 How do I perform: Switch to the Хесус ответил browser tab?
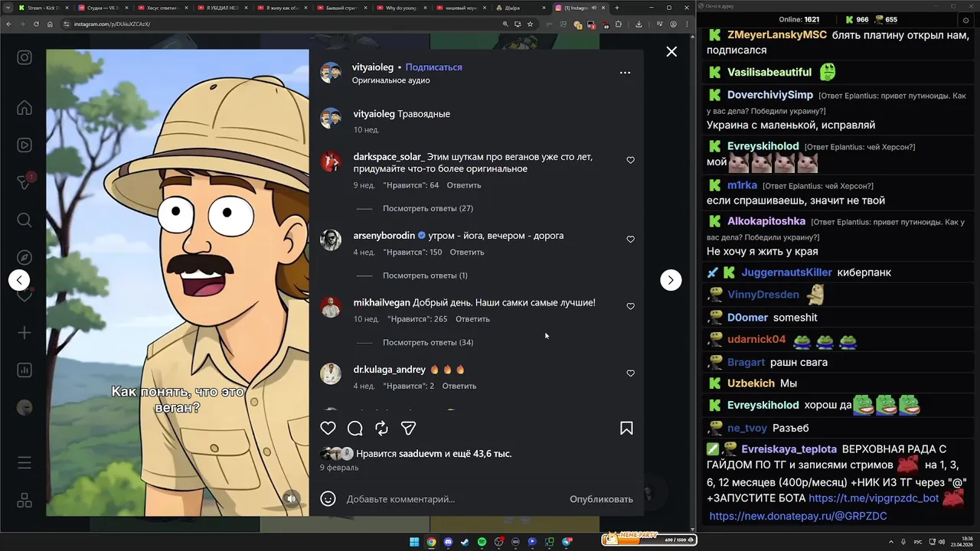click(161, 8)
